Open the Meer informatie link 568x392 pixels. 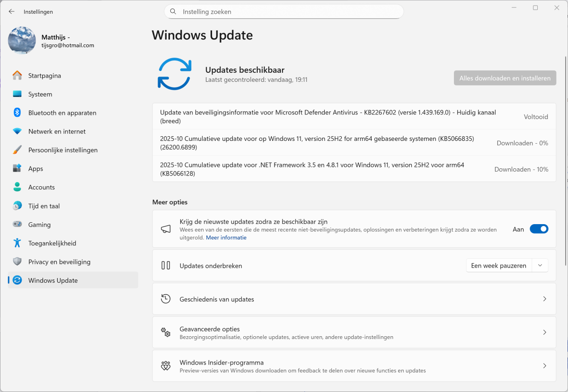point(226,238)
